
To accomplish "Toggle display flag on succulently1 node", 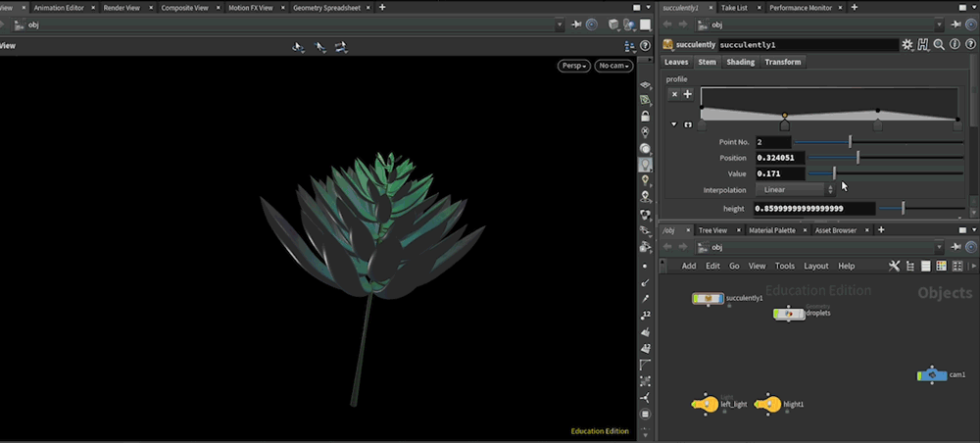I will click(x=720, y=299).
